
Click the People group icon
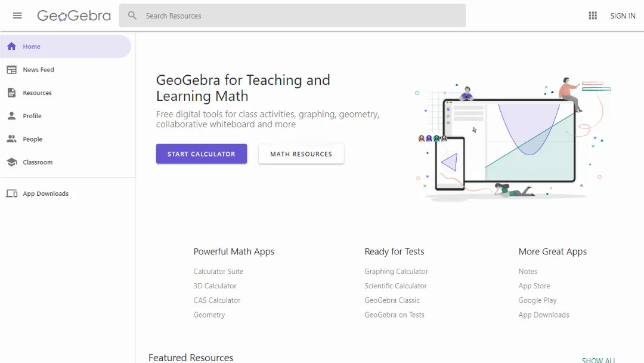pyautogui.click(x=11, y=139)
